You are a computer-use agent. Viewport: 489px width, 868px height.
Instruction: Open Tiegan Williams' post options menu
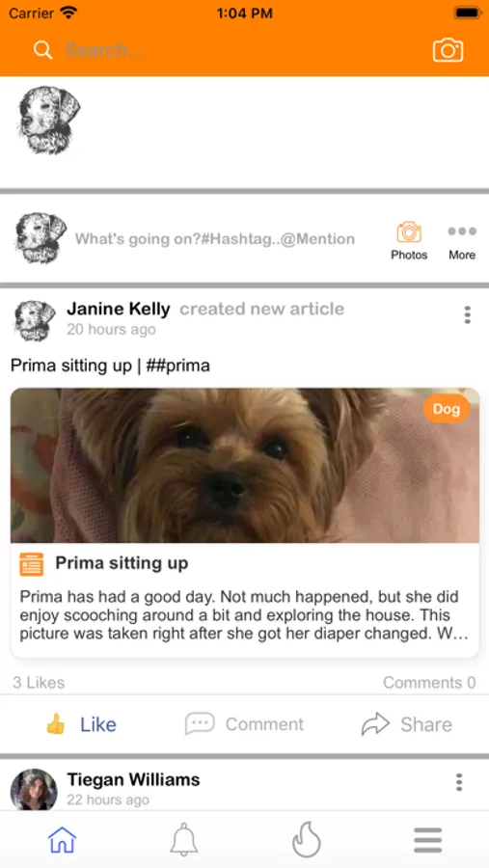[459, 782]
